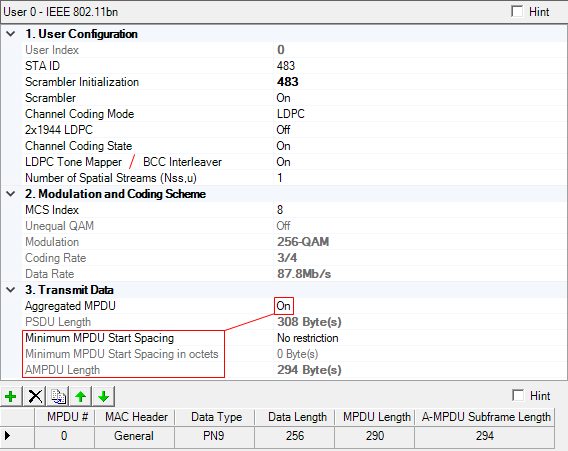Move MPDU up with green arrow
This screenshot has width=568, height=451.
81,396
